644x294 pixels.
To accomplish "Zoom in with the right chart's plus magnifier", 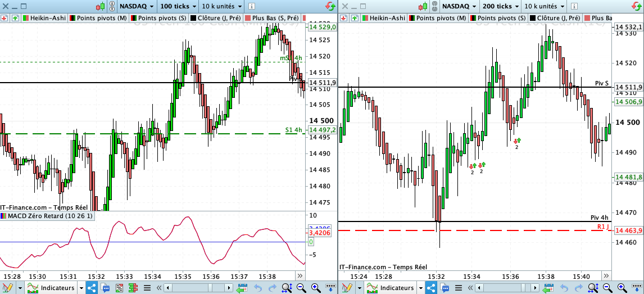I will tap(622, 288).
